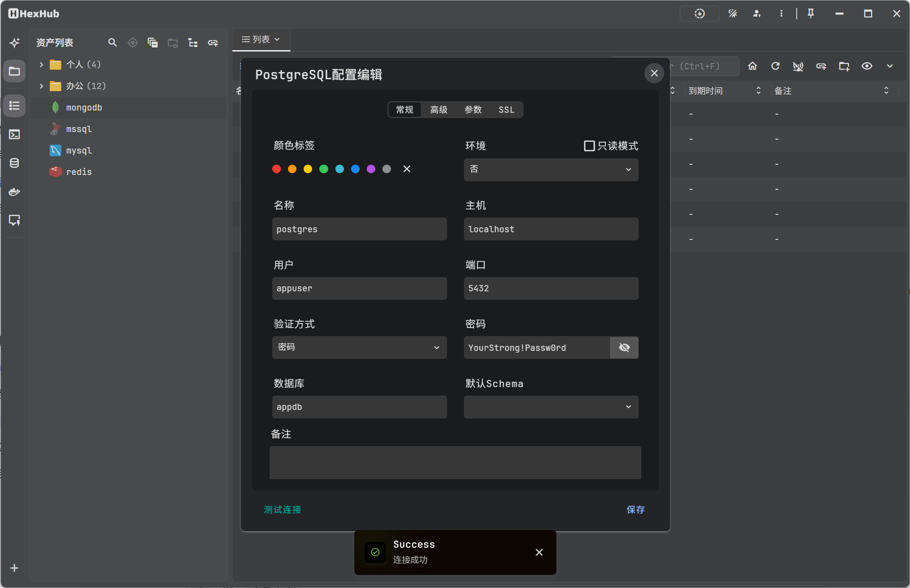Pick the green color label

[x=324, y=169]
